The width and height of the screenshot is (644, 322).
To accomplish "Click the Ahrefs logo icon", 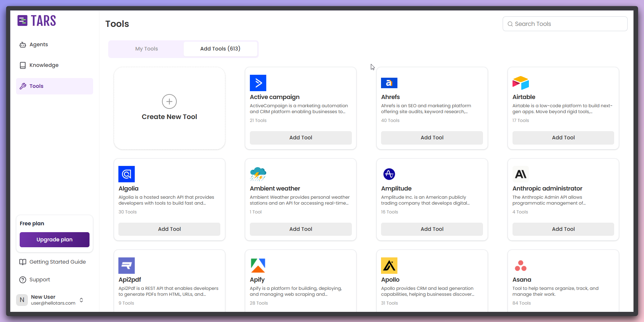I will pos(389,83).
